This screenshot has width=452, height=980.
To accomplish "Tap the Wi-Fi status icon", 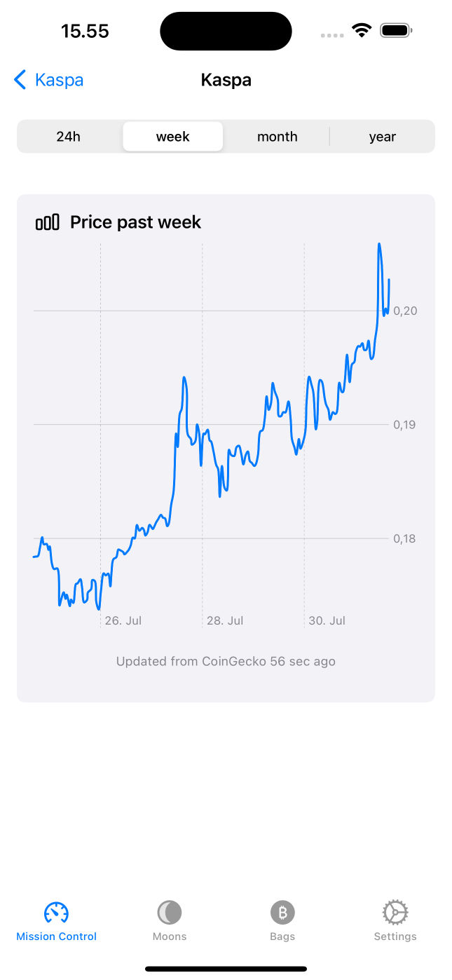I will pos(362,31).
